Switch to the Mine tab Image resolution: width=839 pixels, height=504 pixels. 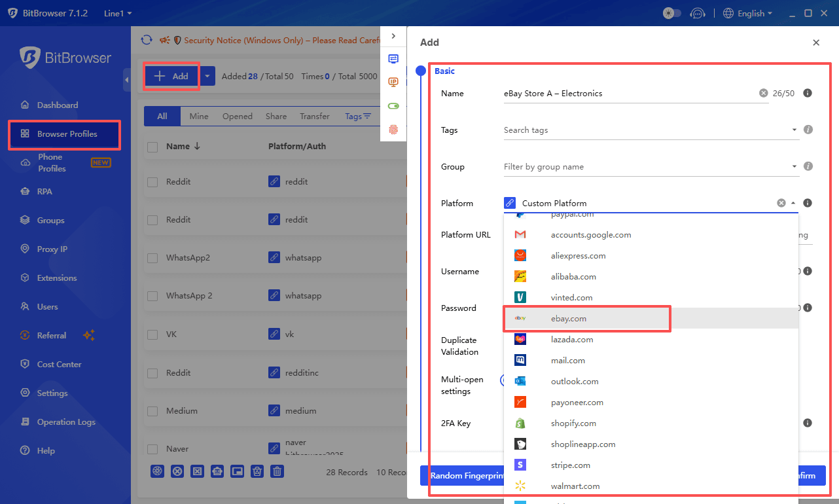point(199,117)
